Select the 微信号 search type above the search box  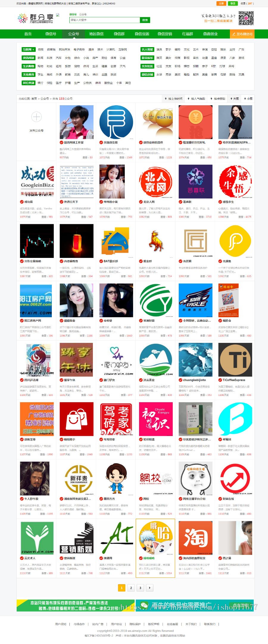point(73,14)
